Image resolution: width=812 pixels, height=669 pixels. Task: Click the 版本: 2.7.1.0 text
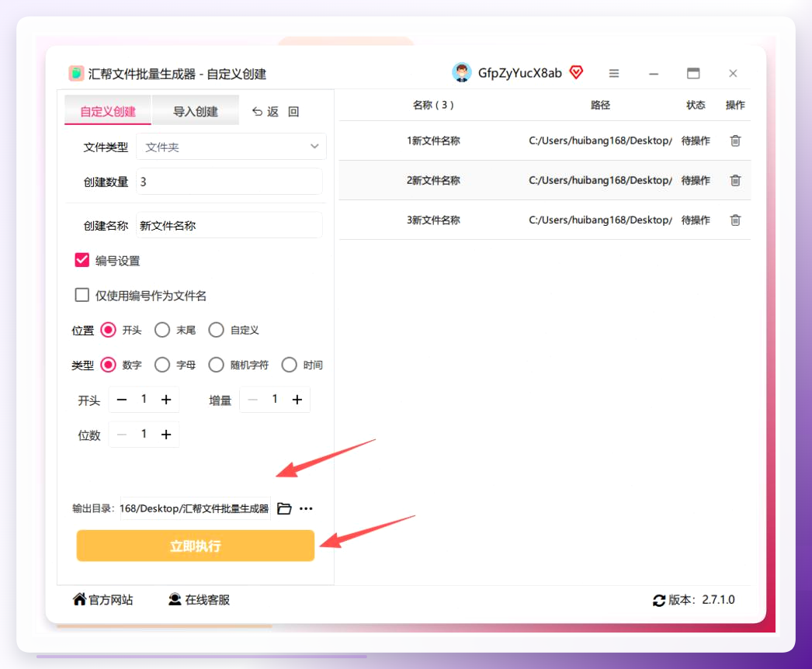tap(701, 600)
